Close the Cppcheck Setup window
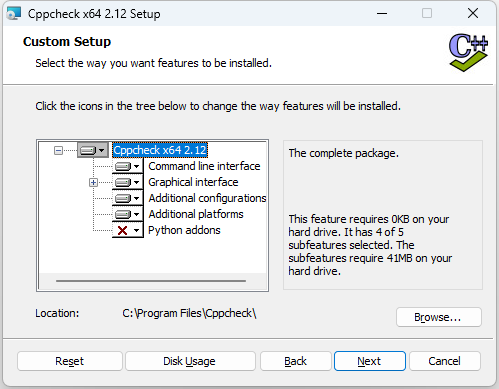 (x=473, y=14)
